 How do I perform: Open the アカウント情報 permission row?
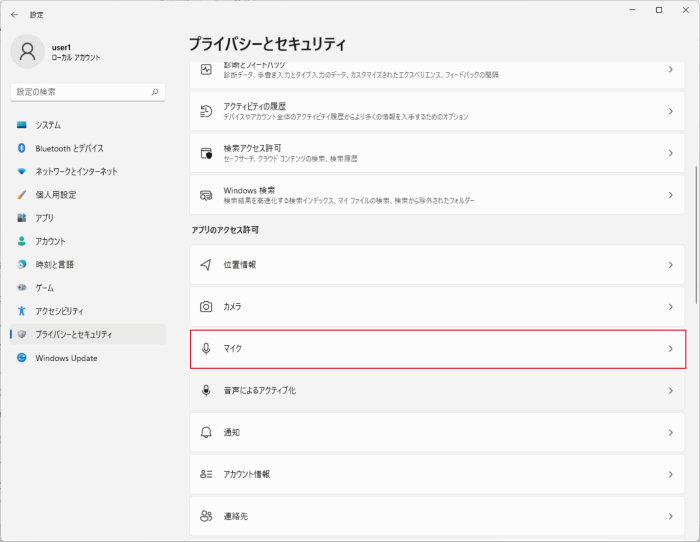point(437,474)
